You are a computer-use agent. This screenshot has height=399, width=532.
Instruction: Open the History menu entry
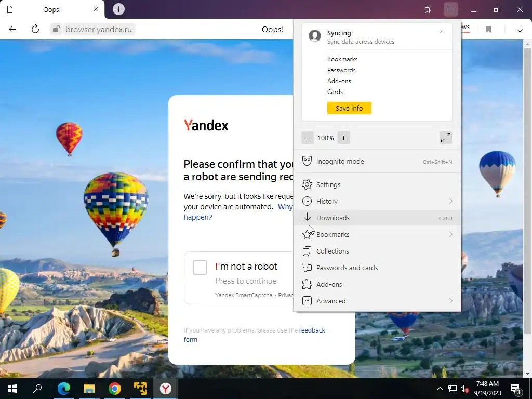[x=377, y=201]
